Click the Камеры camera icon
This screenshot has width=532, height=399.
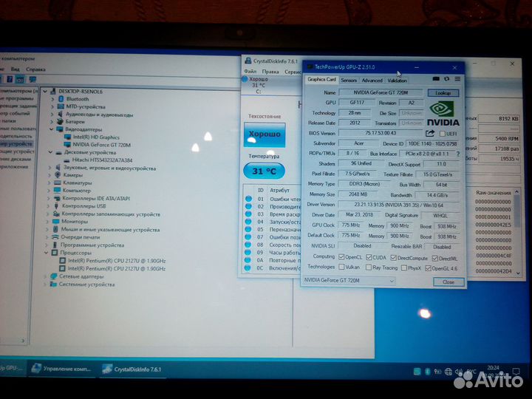coord(58,174)
